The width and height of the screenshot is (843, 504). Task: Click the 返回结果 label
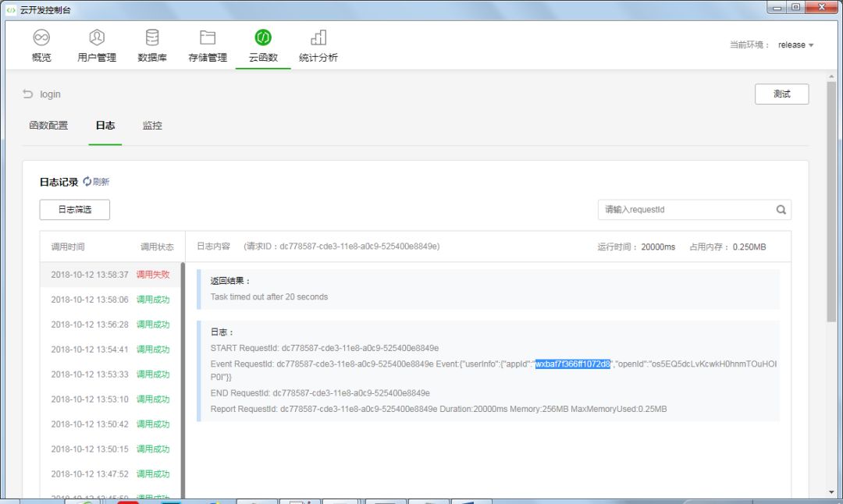click(230, 281)
